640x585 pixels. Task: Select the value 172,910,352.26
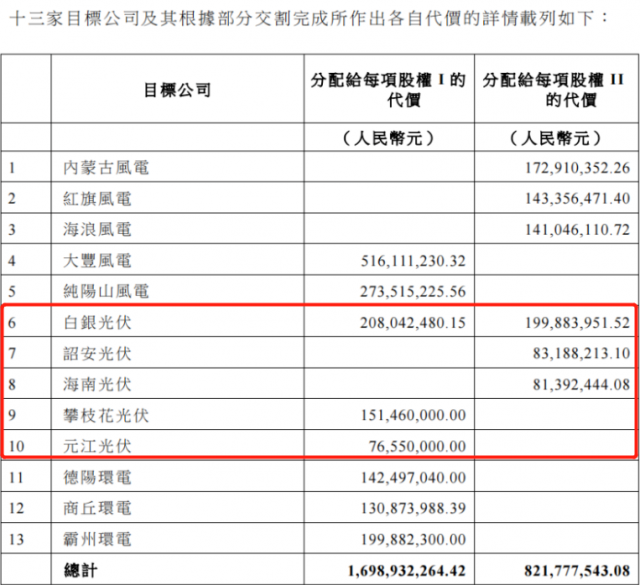(x=568, y=168)
